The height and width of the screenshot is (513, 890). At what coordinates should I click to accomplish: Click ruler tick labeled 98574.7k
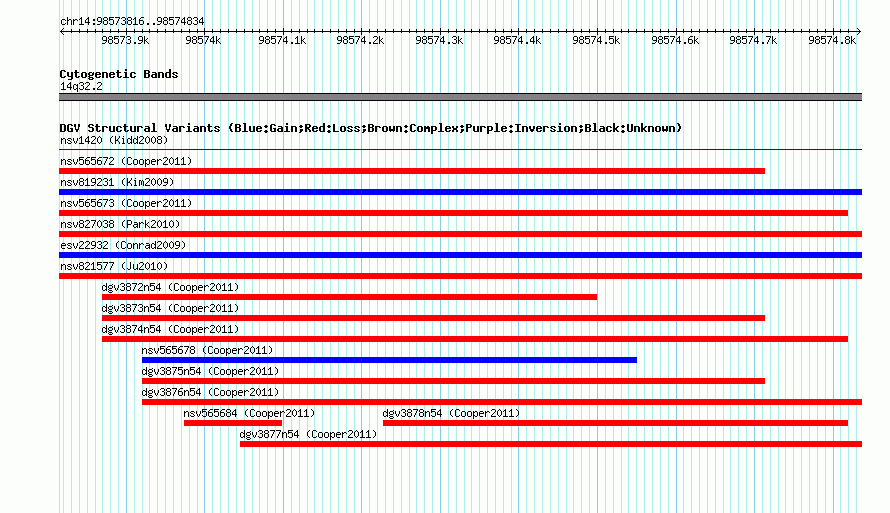(x=753, y=40)
